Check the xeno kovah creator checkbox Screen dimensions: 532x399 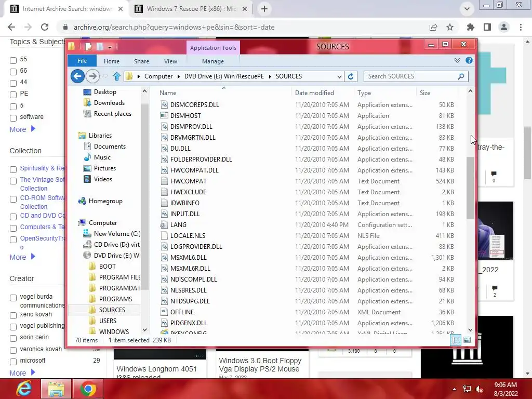(x=13, y=315)
